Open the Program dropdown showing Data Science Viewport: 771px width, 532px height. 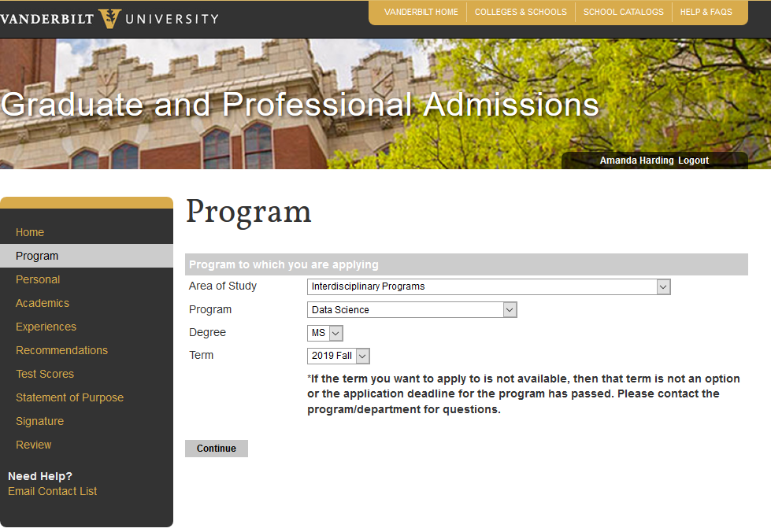coord(510,309)
